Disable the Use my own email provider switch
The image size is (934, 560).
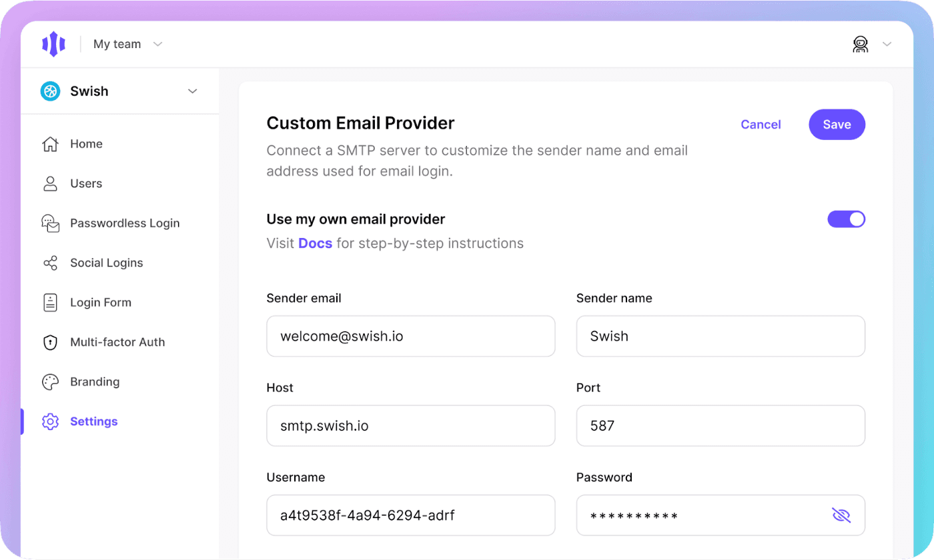tap(846, 219)
